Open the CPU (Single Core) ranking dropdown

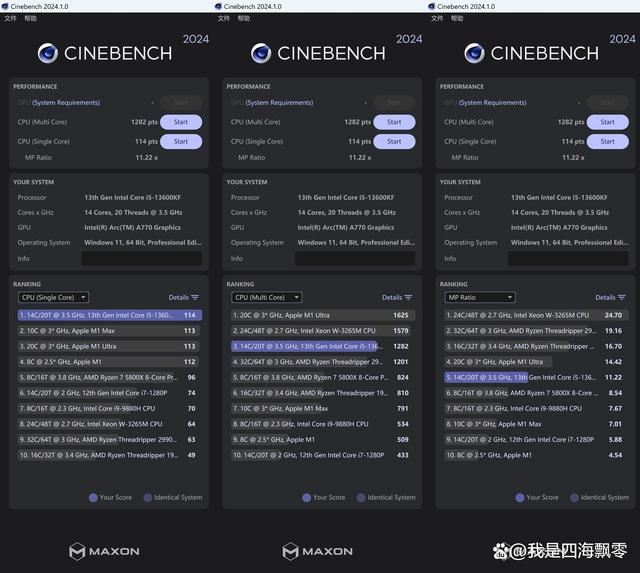point(53,297)
